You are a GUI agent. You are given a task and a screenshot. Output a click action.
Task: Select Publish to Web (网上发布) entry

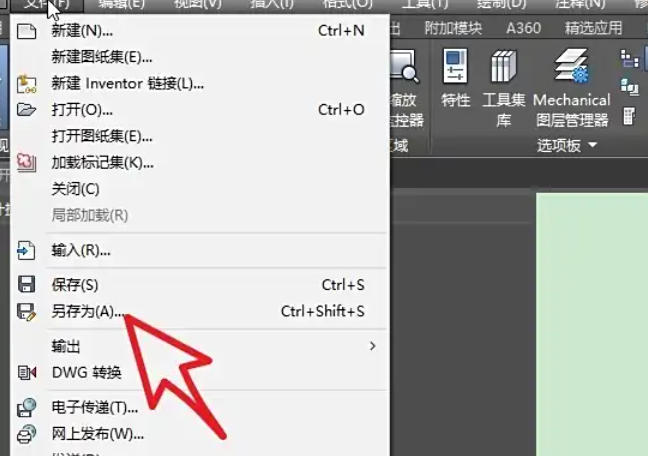199,434
